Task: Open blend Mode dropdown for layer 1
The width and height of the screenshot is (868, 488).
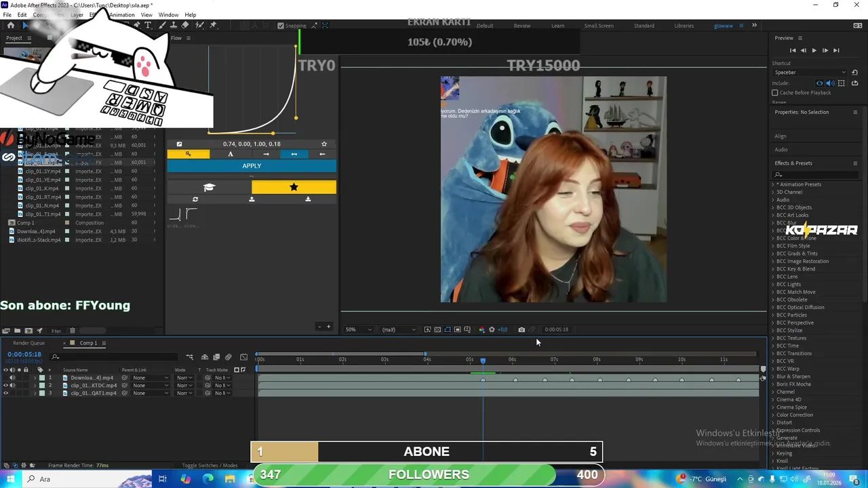Action: (184, 378)
